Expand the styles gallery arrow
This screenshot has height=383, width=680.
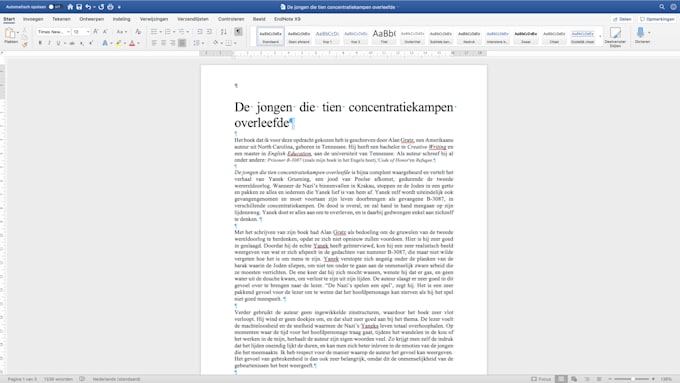pyautogui.click(x=600, y=36)
